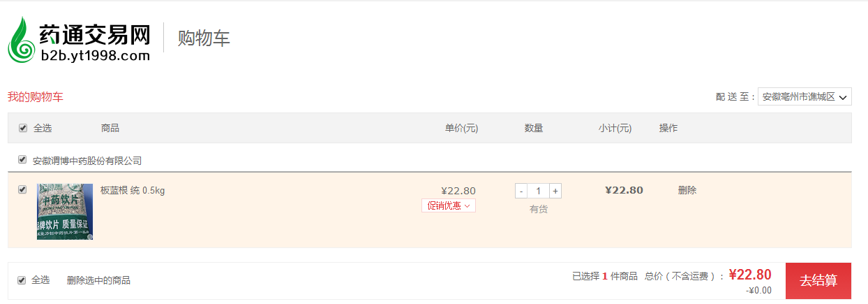Open the delivery region dropdown 安徽亳州市谯城区
The width and height of the screenshot is (868, 304).
805,96
